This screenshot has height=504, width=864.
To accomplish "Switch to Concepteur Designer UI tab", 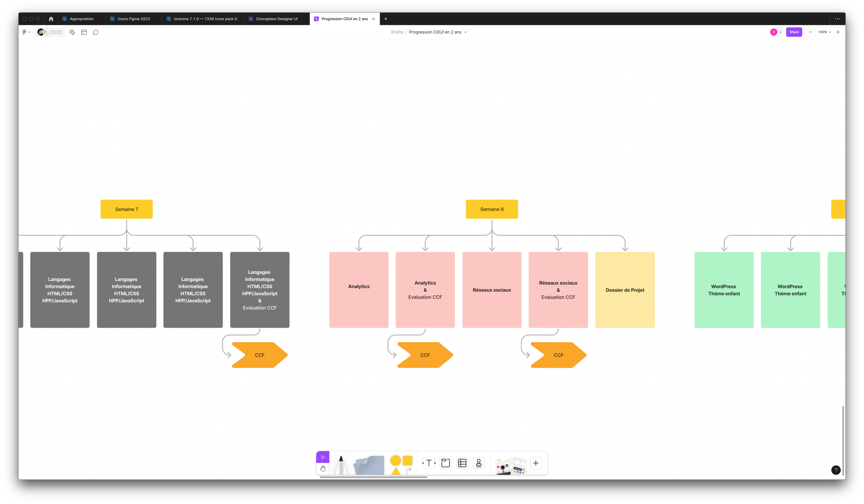I will (x=276, y=19).
